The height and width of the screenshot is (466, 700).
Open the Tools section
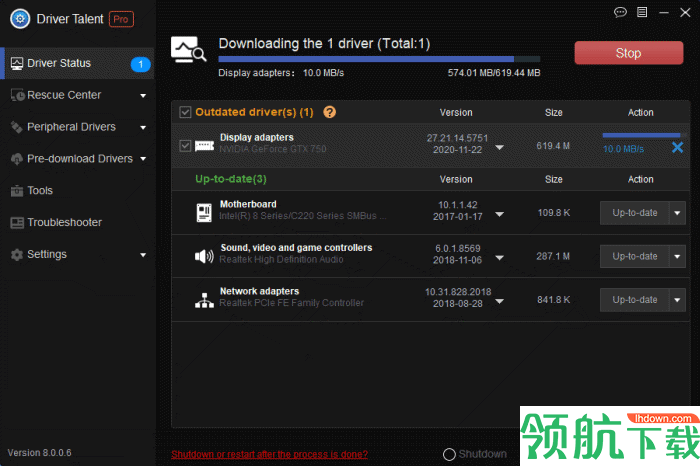(78, 191)
